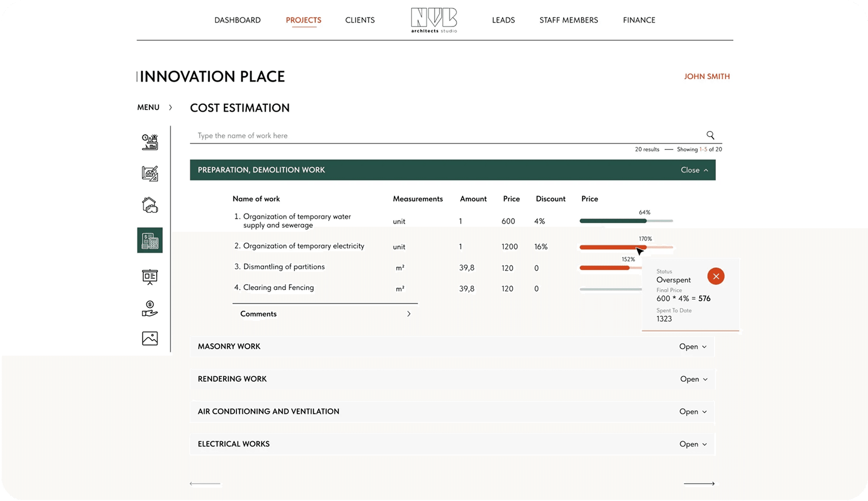Open the presentation board sidebar icon
Screen dimensions: 868x501
[150, 277]
